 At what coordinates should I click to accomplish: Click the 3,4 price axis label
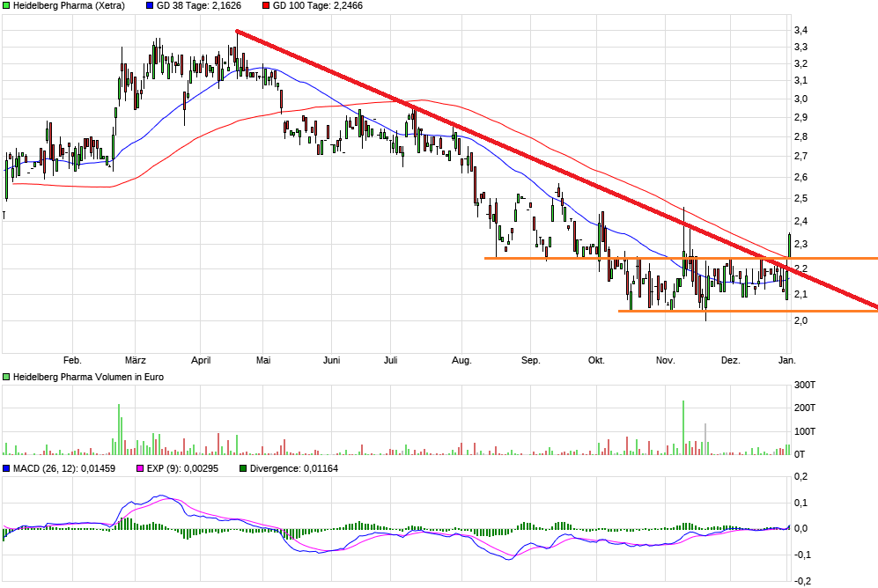801,30
